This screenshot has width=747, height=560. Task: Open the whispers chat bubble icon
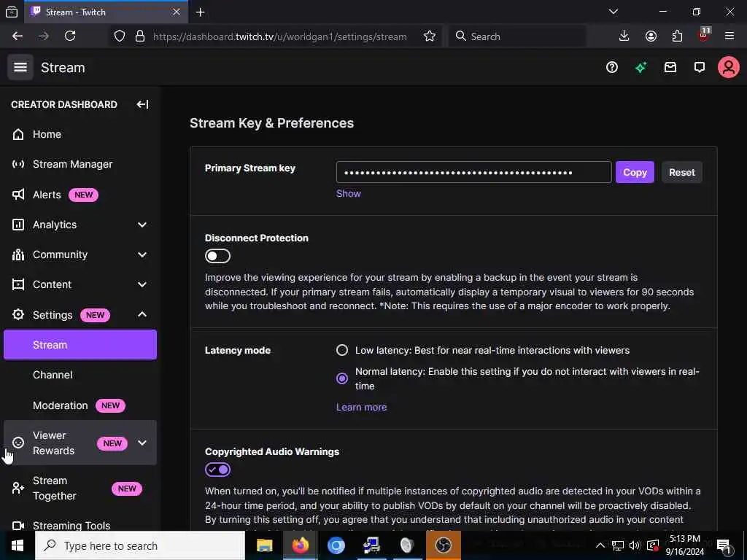(700, 68)
